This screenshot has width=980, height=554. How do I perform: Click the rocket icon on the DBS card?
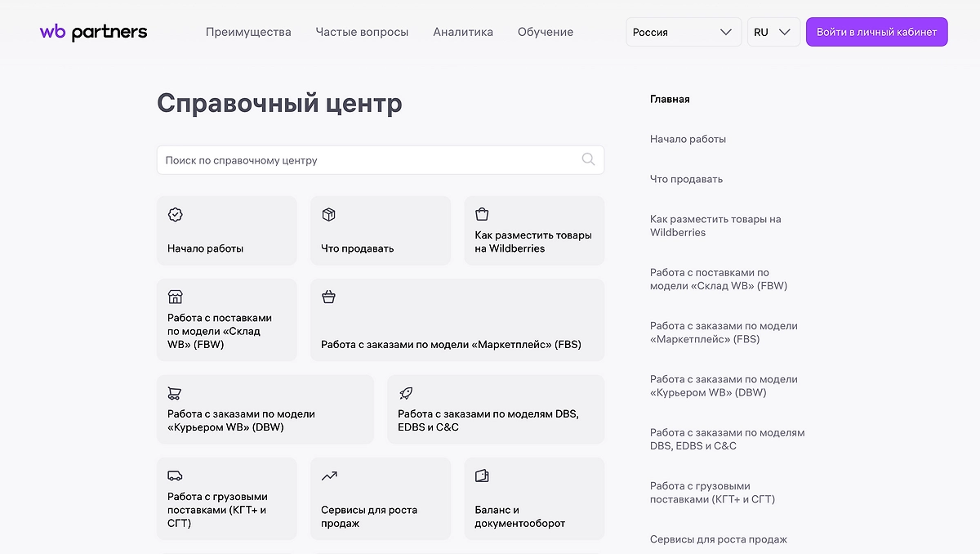tap(405, 393)
